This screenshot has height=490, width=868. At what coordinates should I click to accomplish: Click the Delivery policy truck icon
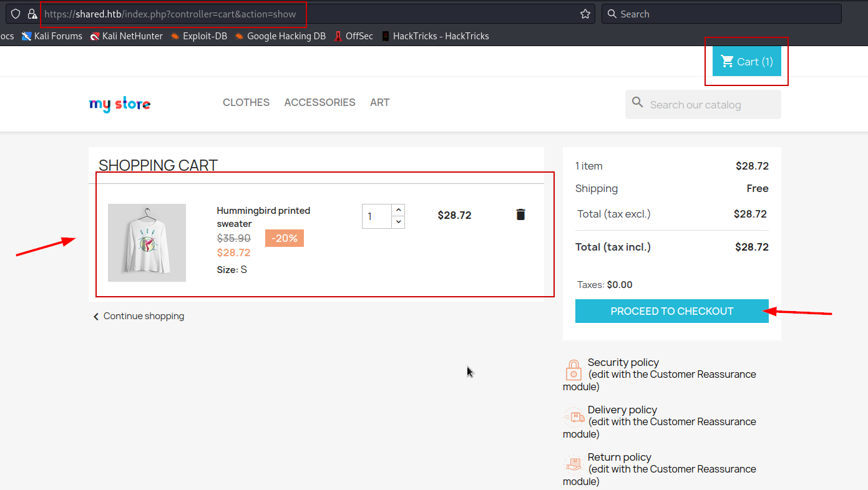click(x=573, y=416)
